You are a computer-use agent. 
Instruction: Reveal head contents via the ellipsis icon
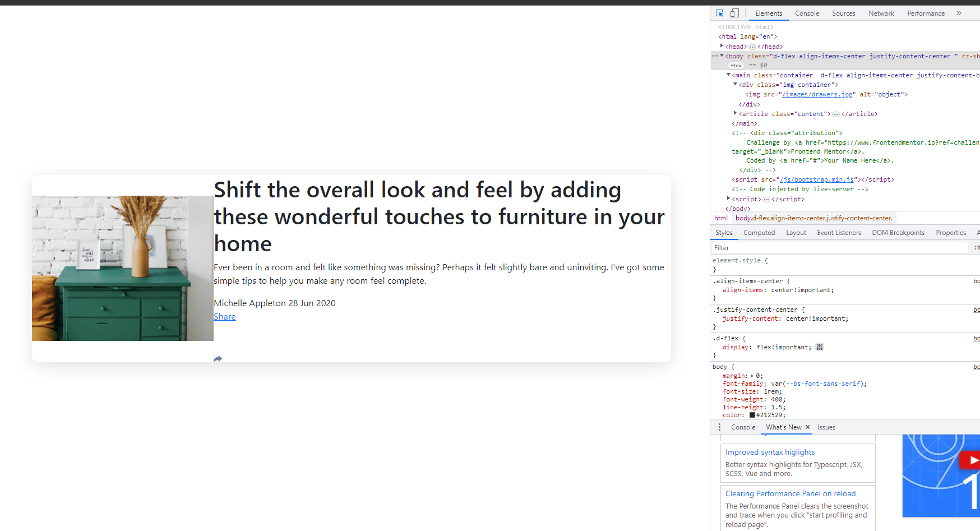pos(752,47)
